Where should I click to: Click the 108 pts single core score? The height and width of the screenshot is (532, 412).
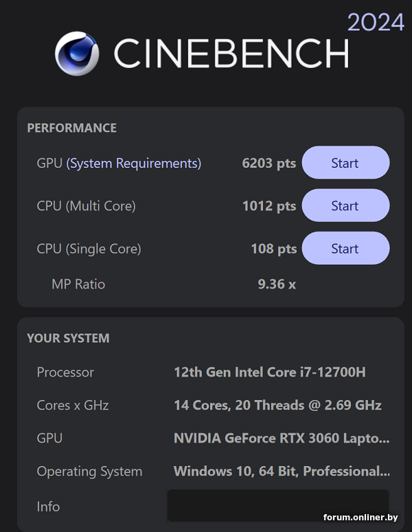pos(273,249)
